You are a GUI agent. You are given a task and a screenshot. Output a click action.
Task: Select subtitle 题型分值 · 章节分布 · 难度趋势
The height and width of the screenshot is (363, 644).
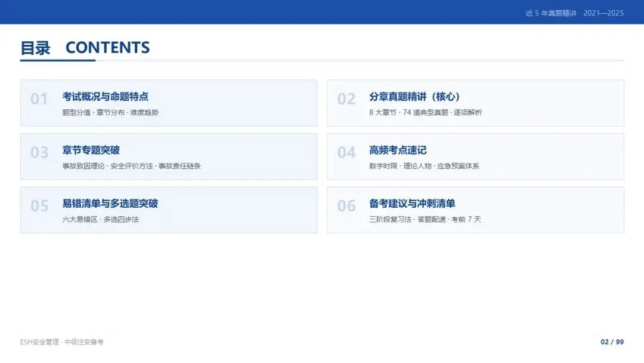[x=110, y=113]
